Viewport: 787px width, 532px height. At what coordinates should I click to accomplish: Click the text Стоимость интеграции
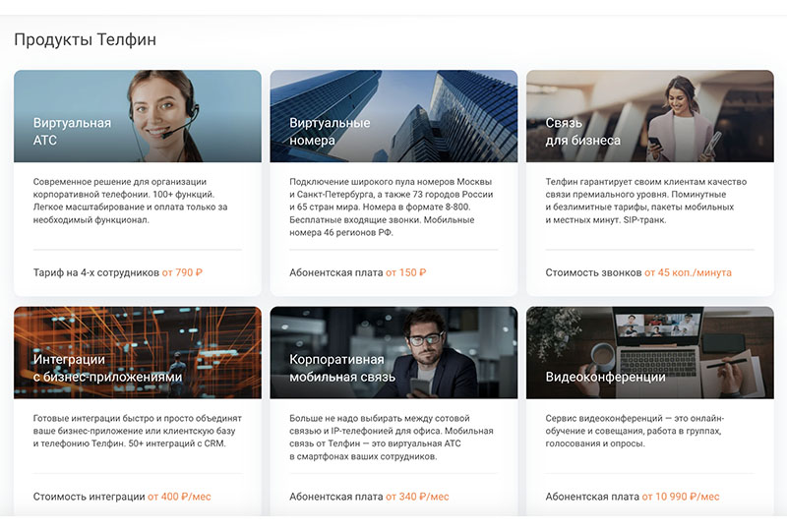tap(89, 497)
